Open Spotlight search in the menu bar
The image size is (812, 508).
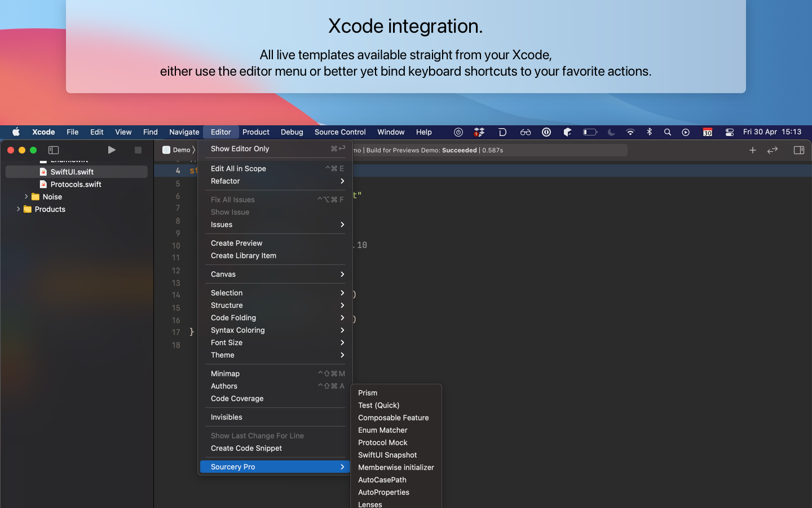tap(667, 132)
